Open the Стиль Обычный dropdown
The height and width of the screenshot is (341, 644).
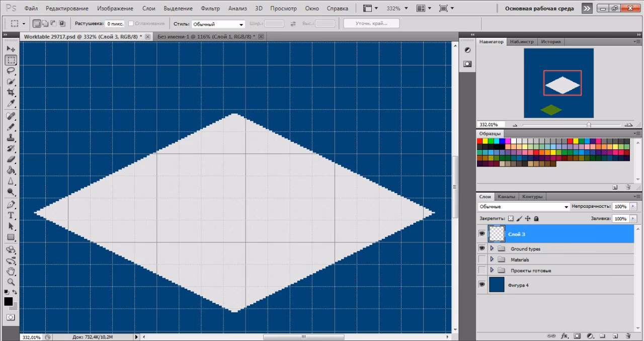click(x=218, y=24)
